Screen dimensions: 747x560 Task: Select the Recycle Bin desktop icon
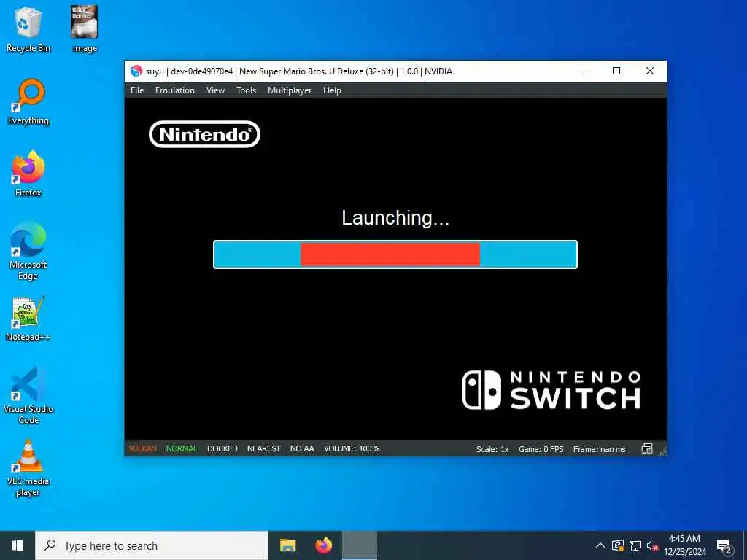tap(28, 29)
